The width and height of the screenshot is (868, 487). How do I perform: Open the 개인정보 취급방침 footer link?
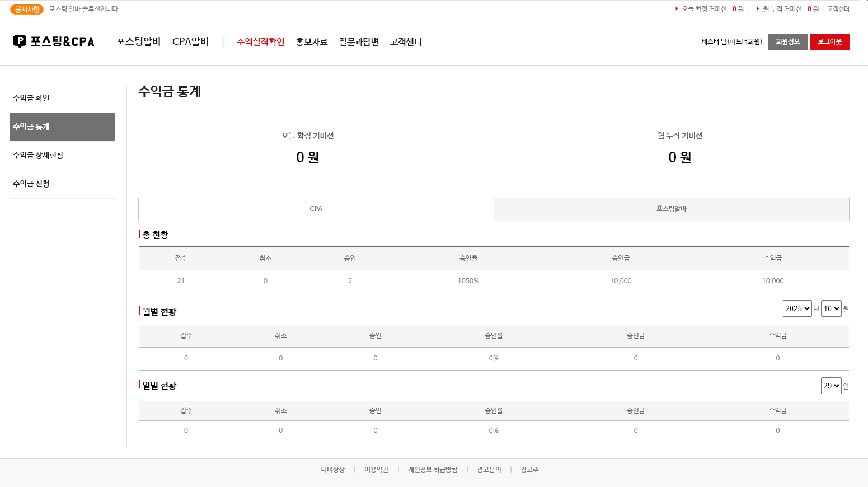click(433, 470)
